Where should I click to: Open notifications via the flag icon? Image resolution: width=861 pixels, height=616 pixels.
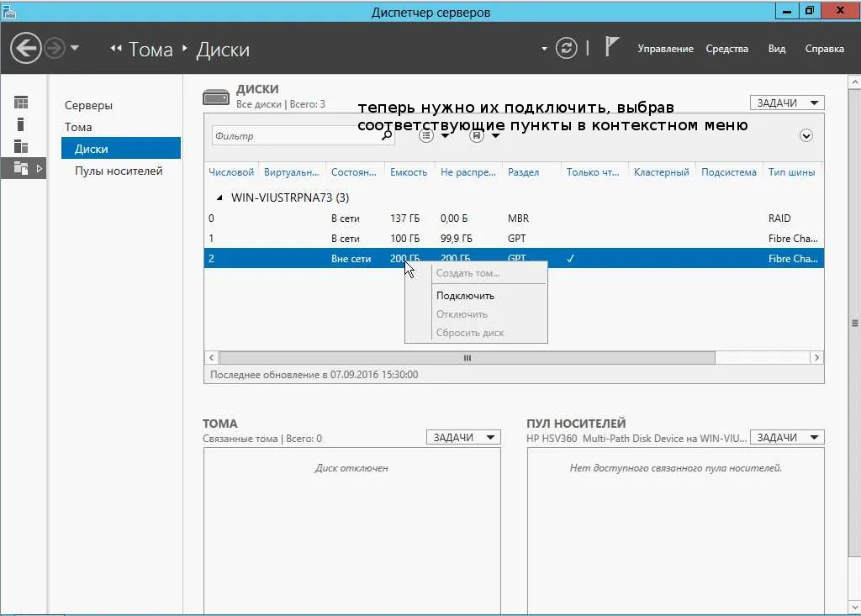(x=612, y=47)
